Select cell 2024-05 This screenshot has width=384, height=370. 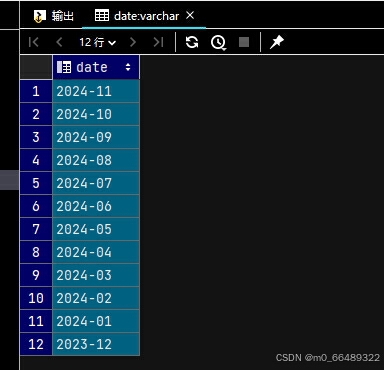[96, 229]
